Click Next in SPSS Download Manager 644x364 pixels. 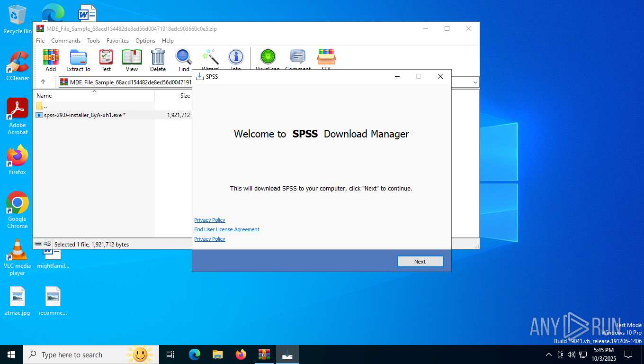pyautogui.click(x=420, y=262)
